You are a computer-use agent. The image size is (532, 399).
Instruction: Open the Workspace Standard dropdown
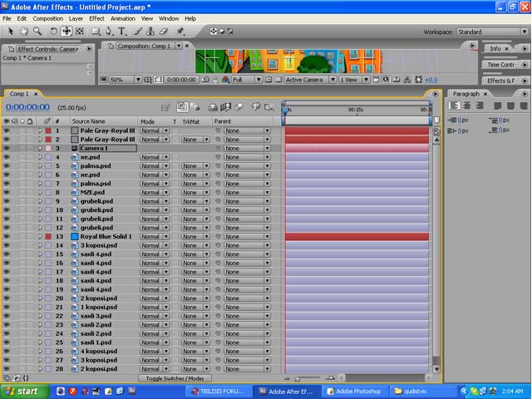click(492, 32)
